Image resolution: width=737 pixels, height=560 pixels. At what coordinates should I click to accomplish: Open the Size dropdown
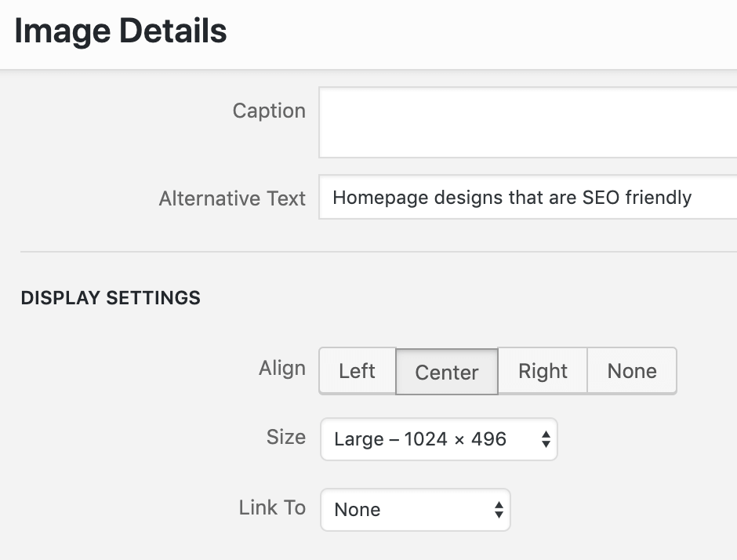point(438,439)
